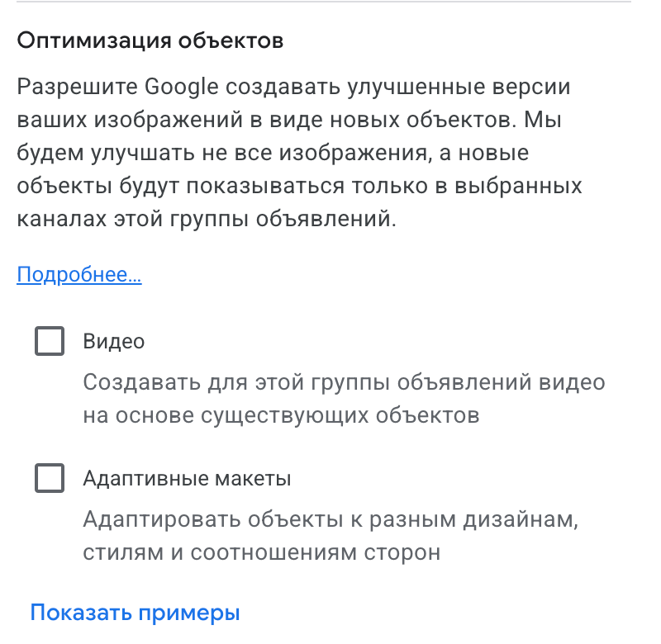Click the text на основе существующих объектов
Image resolution: width=661 pixels, height=644 pixels.
[x=281, y=415]
